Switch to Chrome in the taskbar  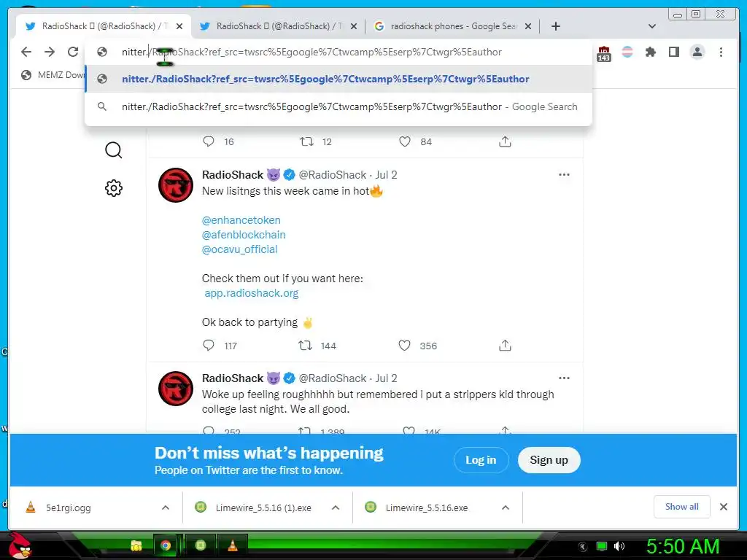coord(166,545)
